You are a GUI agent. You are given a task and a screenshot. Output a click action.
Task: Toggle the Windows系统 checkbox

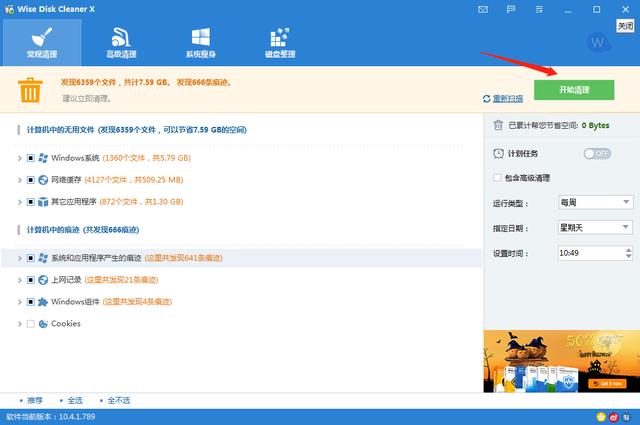(x=31, y=158)
